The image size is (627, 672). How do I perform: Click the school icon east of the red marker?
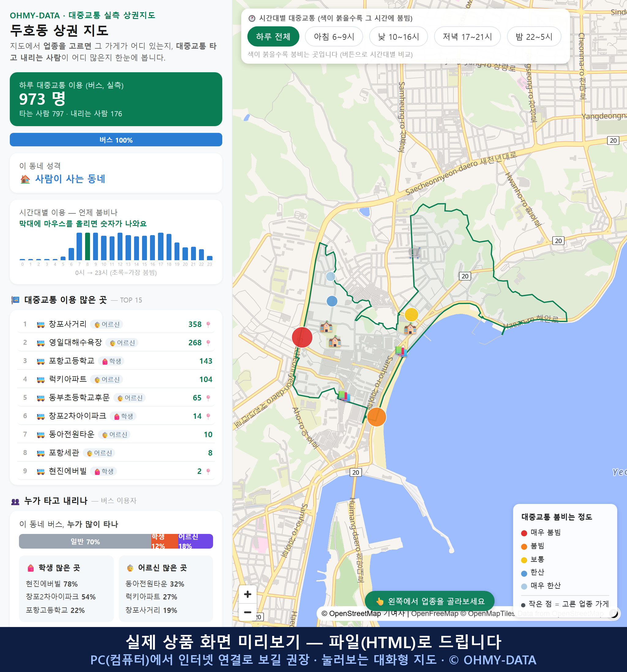[x=326, y=327]
